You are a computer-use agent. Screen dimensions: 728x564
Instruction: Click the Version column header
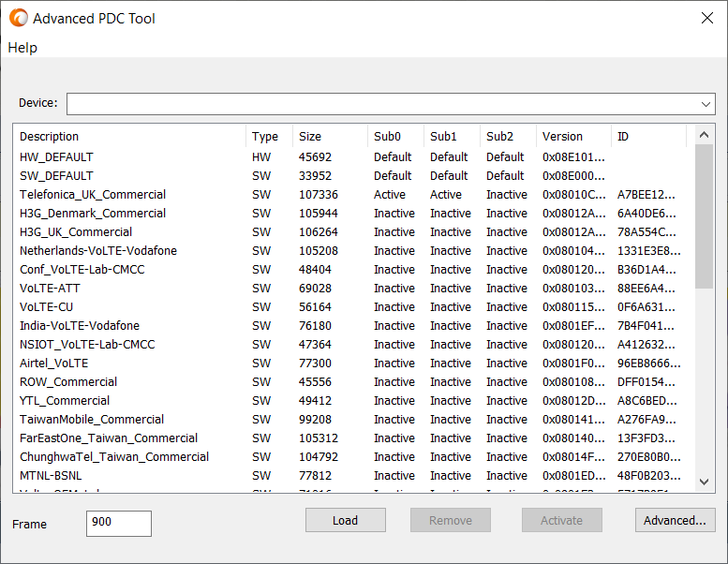pos(573,137)
